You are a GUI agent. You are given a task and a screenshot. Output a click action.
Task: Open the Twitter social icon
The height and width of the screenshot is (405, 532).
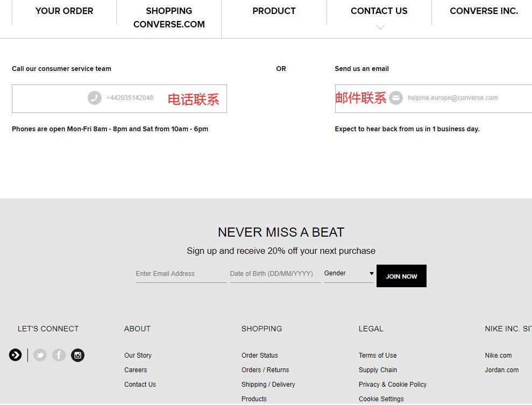click(40, 355)
